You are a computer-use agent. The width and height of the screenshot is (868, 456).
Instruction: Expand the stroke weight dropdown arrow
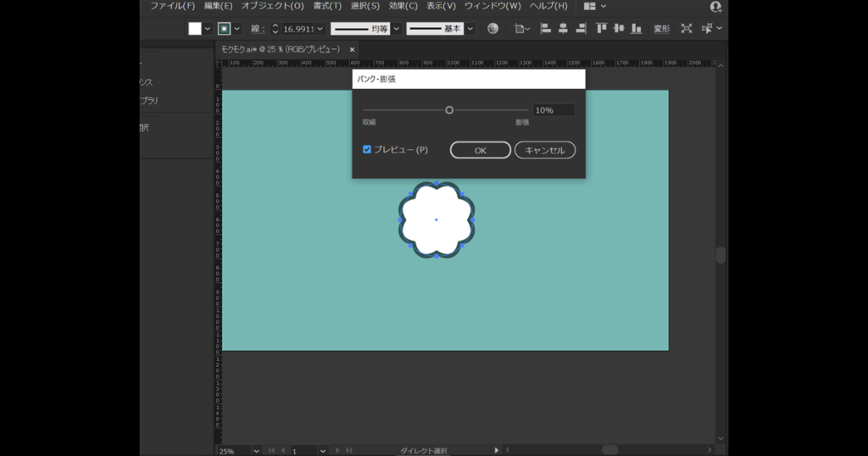pyautogui.click(x=320, y=29)
